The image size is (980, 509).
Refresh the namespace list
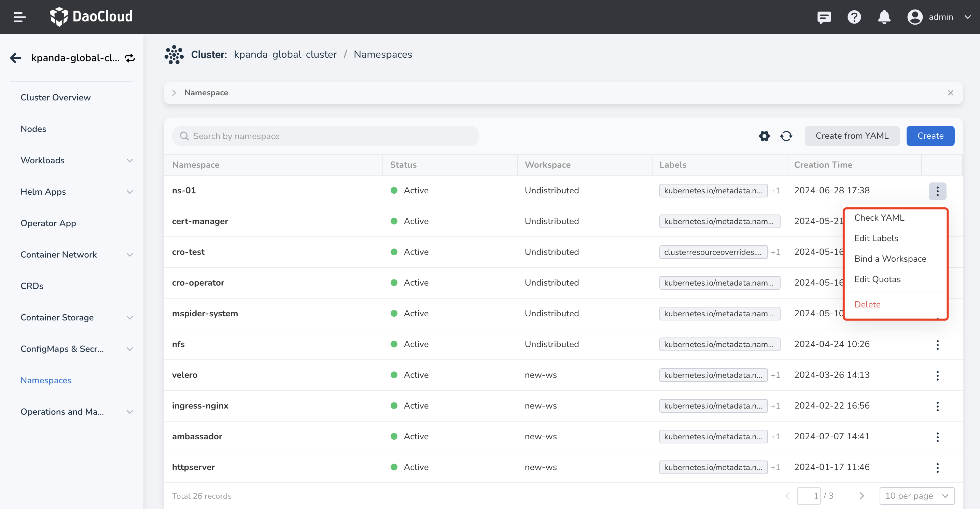coord(786,136)
